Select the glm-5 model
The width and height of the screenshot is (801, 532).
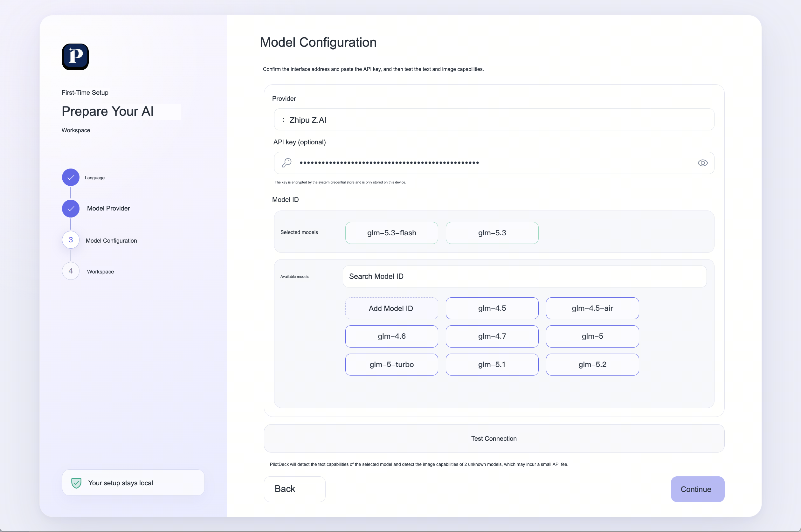592,336
